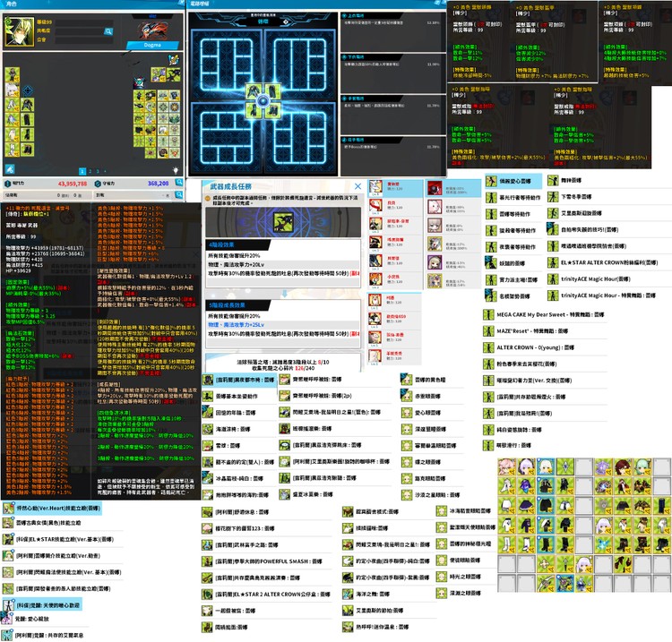Click the top-left slot in the bottom-right inventory grid

(506, 466)
